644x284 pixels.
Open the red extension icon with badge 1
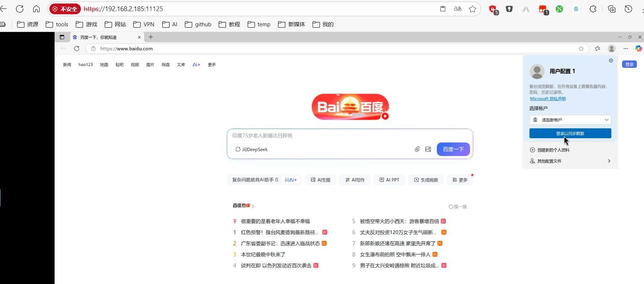point(543,10)
